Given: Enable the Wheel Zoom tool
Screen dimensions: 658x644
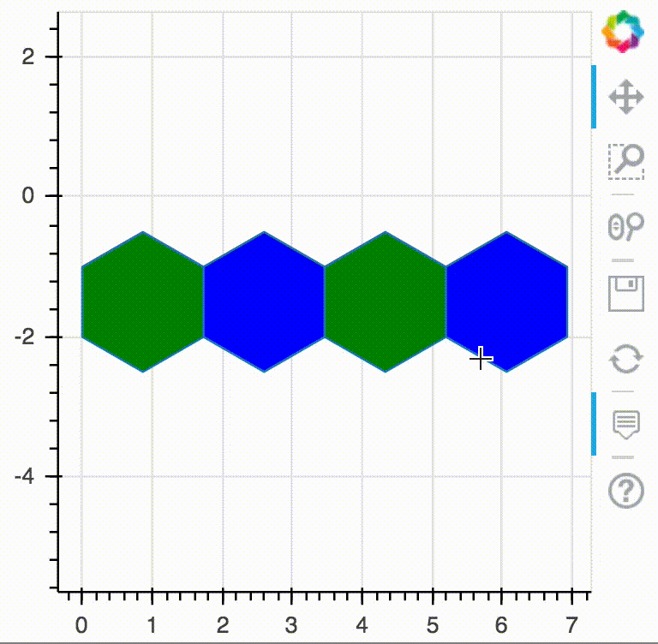Looking at the screenshot, I should click(626, 227).
